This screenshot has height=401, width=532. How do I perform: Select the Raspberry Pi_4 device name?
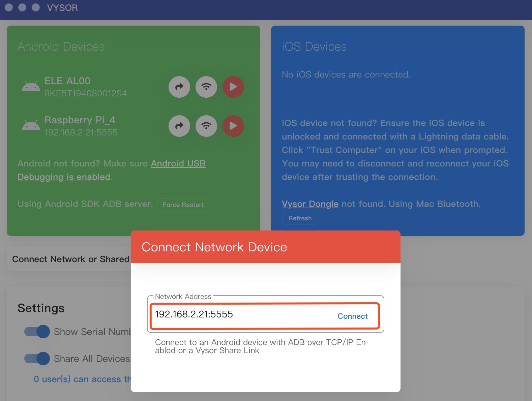80,120
